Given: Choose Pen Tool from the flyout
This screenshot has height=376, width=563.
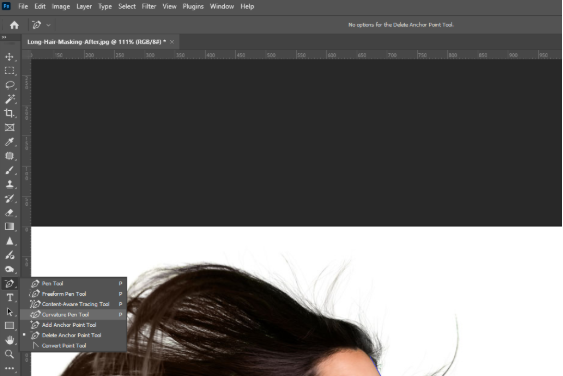Looking at the screenshot, I should [x=73, y=283].
